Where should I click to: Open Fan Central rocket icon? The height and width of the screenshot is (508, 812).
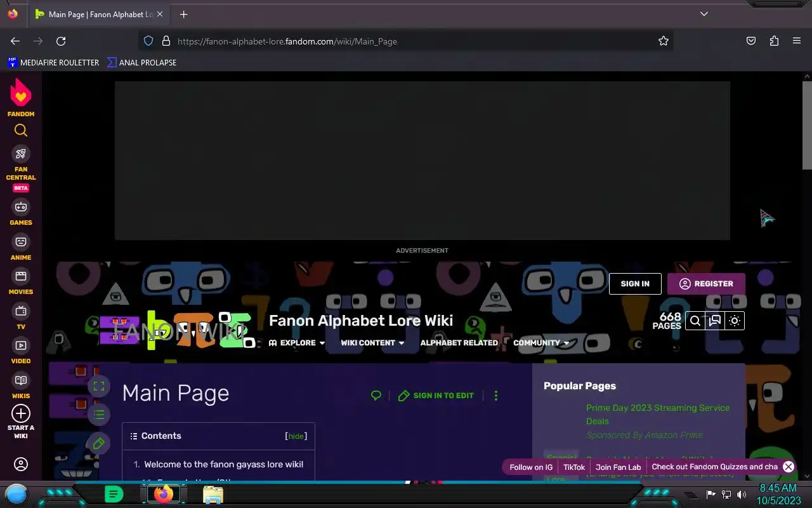[x=21, y=154]
